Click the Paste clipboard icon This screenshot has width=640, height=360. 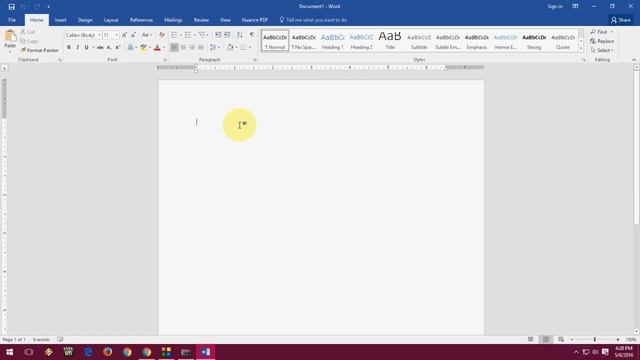(10, 37)
